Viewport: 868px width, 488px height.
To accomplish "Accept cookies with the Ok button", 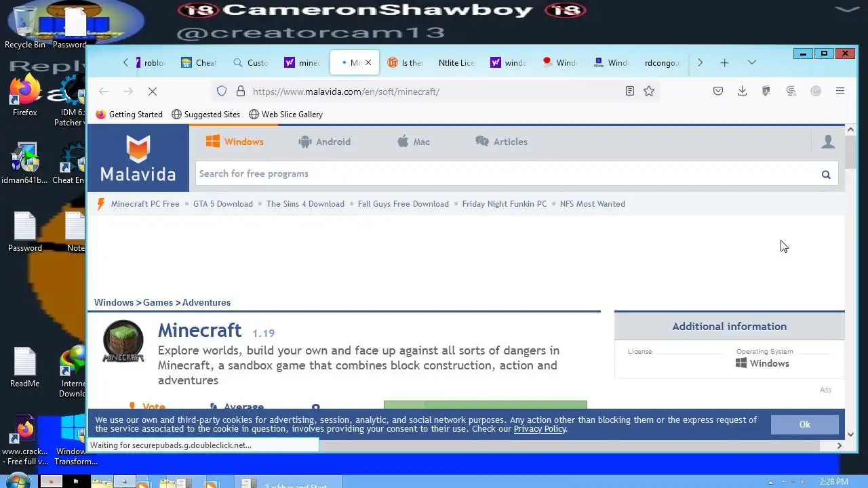I will 805,424.
